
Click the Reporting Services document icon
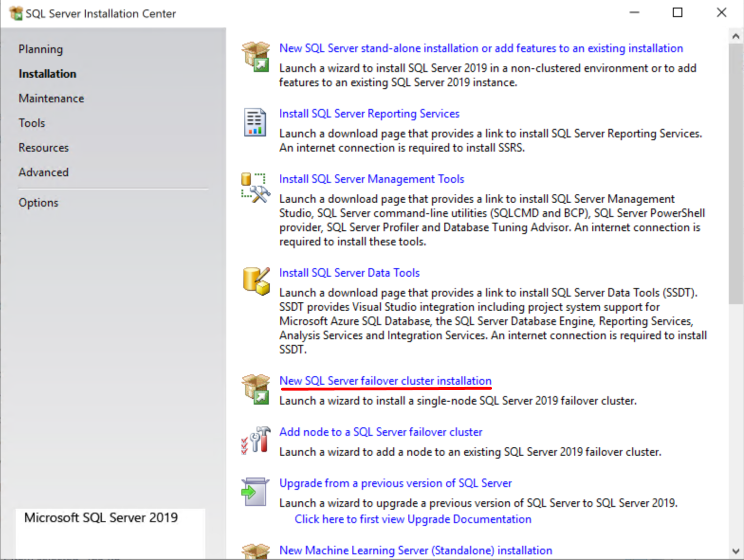(255, 122)
